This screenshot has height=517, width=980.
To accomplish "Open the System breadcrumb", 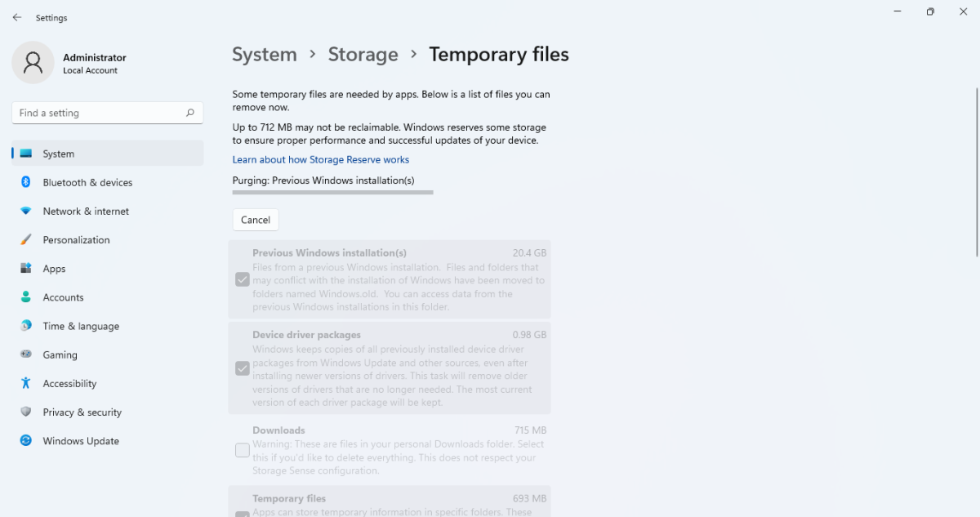I will (265, 54).
